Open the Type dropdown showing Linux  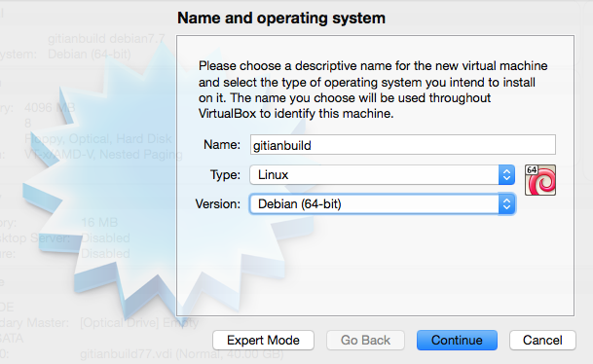click(x=382, y=174)
